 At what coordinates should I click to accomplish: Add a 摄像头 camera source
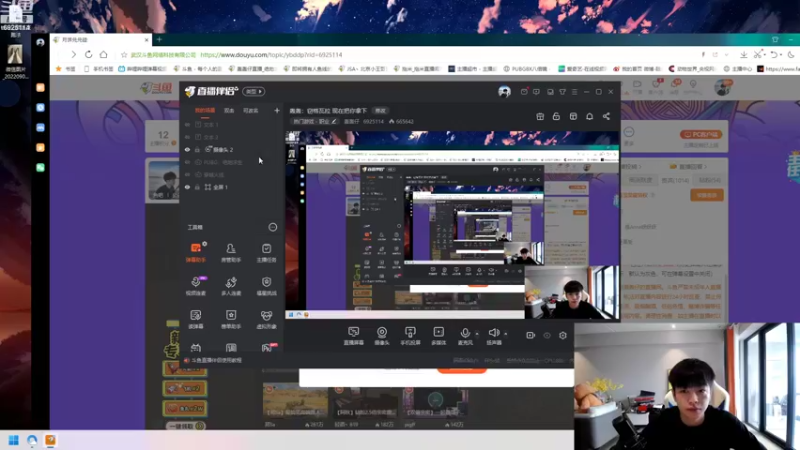coord(382,336)
